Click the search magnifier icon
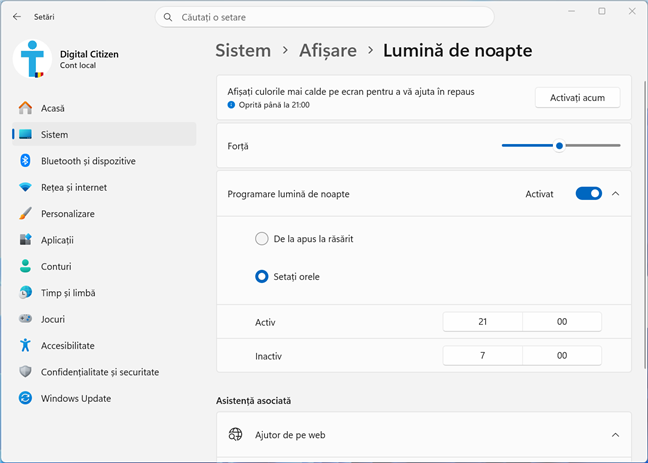Image resolution: width=648 pixels, height=463 pixels. tap(167, 17)
